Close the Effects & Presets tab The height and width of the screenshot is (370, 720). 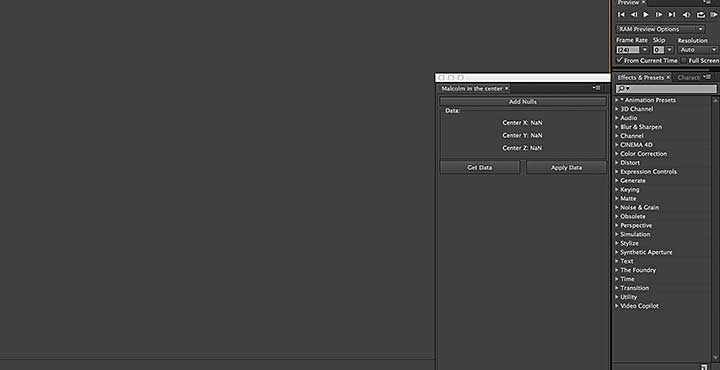point(668,77)
